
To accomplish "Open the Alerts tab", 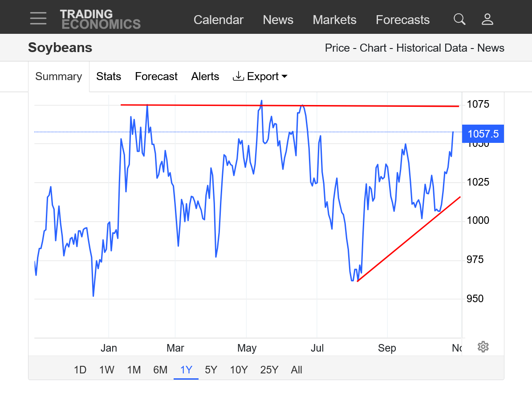I will click(x=205, y=77).
